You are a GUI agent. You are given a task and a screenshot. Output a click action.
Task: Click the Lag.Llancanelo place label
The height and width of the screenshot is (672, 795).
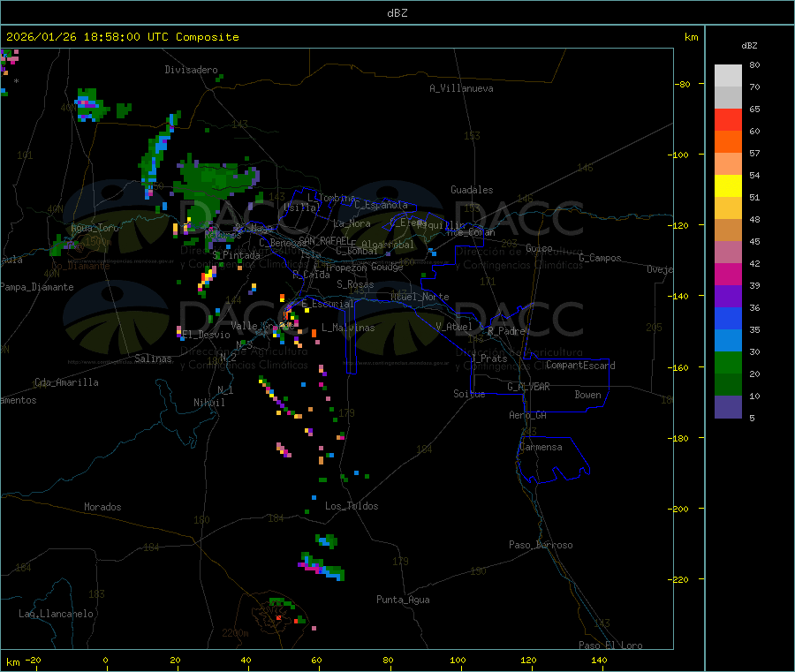[56, 614]
